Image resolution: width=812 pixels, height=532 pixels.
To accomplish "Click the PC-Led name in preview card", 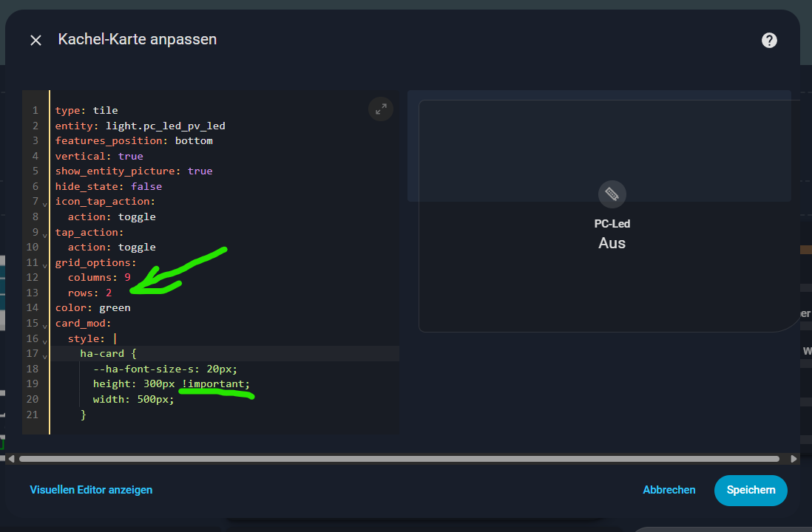I will (612, 224).
